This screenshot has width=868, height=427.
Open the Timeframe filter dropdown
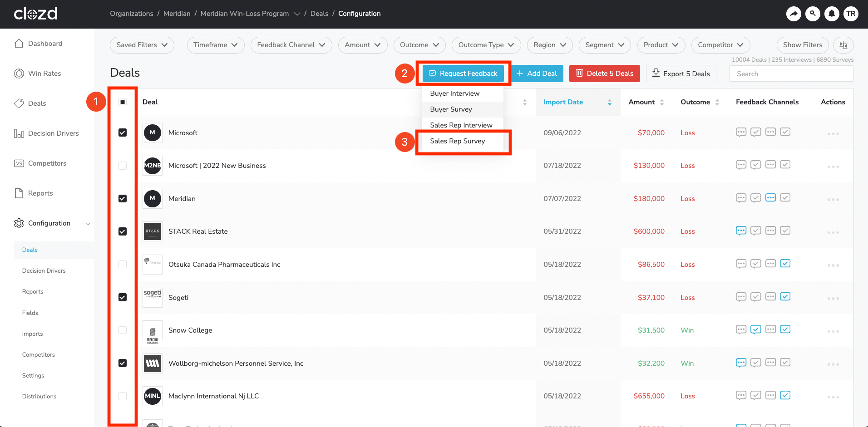point(216,45)
